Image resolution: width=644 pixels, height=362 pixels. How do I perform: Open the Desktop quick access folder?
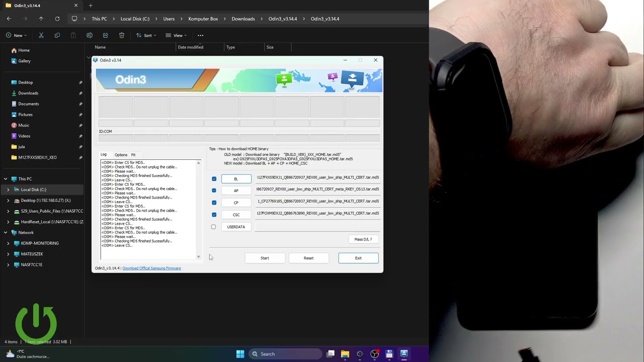click(x=25, y=82)
